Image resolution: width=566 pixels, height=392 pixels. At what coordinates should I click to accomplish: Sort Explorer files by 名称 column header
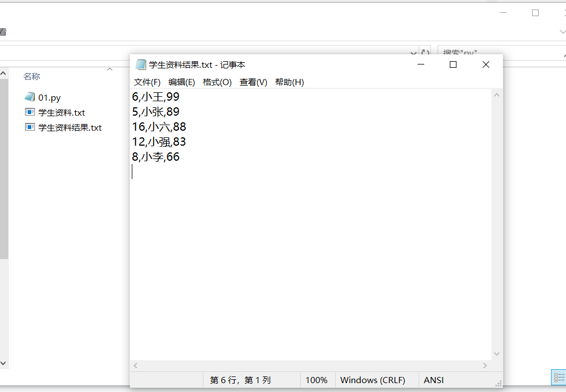[32, 77]
